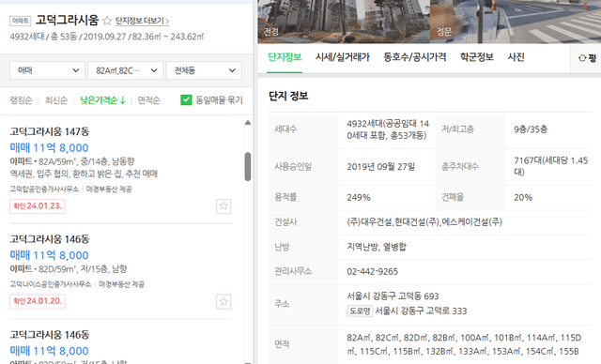Open the 전체동 building dropdown
This screenshot has width=601, height=364.
tap(204, 70)
